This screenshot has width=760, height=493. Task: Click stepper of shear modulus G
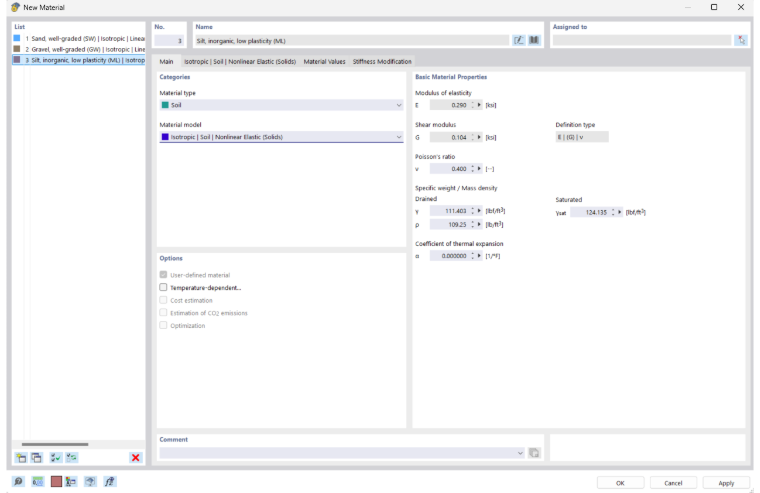pos(473,137)
